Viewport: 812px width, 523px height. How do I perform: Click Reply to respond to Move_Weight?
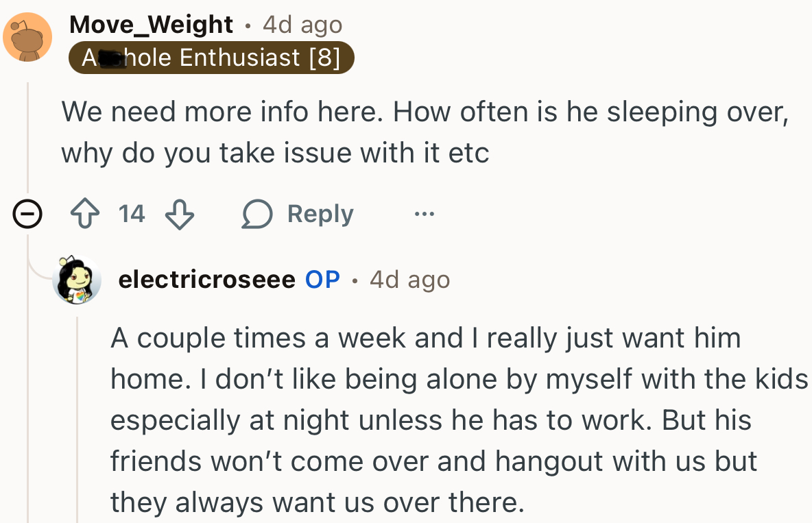point(320,213)
